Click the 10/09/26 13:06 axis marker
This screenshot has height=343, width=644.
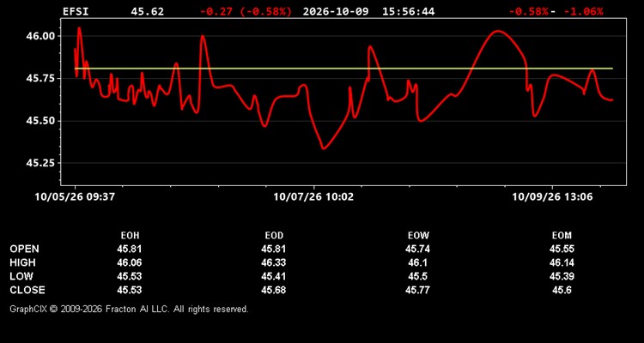pyautogui.click(x=552, y=196)
